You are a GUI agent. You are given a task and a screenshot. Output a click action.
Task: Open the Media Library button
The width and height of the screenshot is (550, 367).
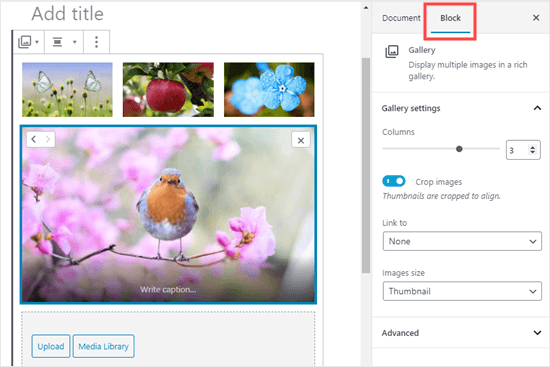tap(103, 346)
